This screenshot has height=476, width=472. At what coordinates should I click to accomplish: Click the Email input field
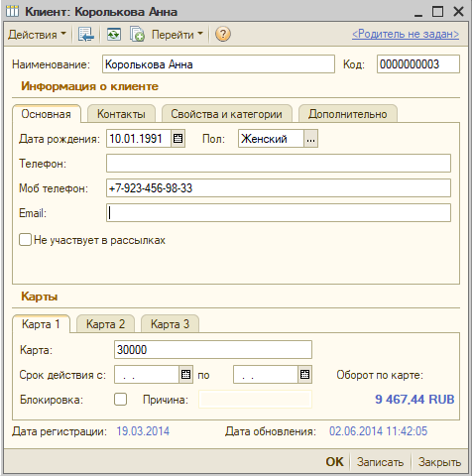(279, 213)
